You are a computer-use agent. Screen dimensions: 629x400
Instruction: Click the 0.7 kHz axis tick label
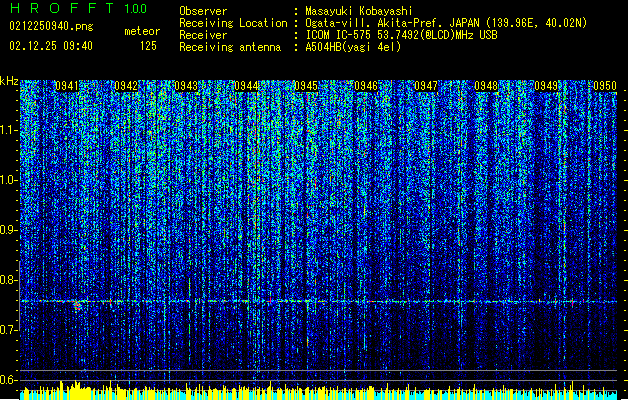(x=9, y=330)
